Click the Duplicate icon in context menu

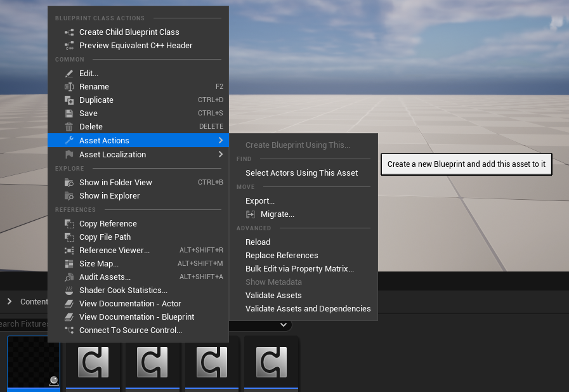pyautogui.click(x=69, y=100)
